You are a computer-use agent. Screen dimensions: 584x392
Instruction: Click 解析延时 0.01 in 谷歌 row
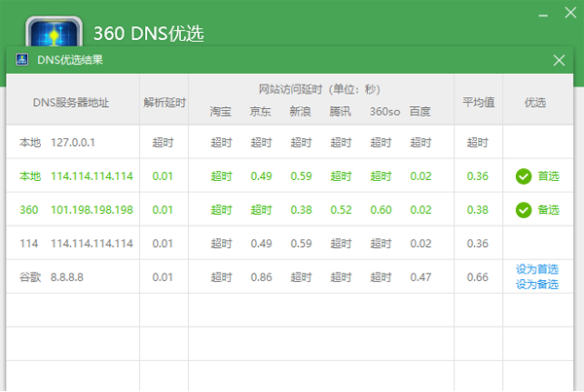coord(163,277)
